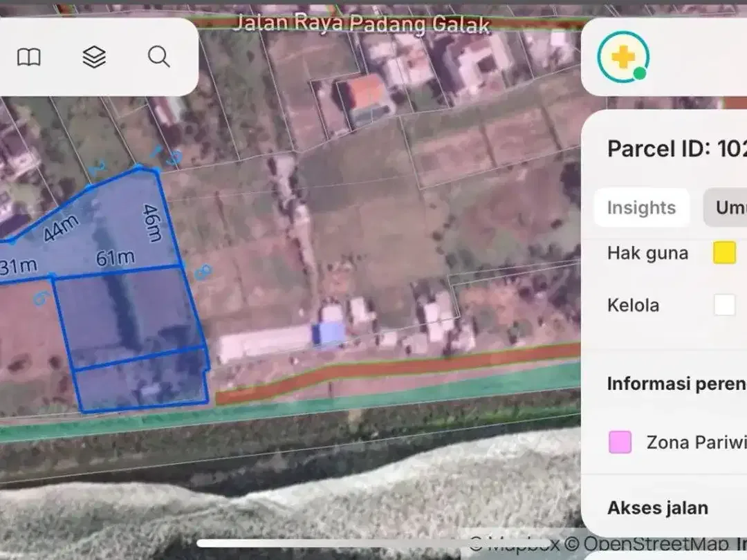This screenshot has width=747, height=560.
Task: Select the Hak guna label
Action: 648,253
